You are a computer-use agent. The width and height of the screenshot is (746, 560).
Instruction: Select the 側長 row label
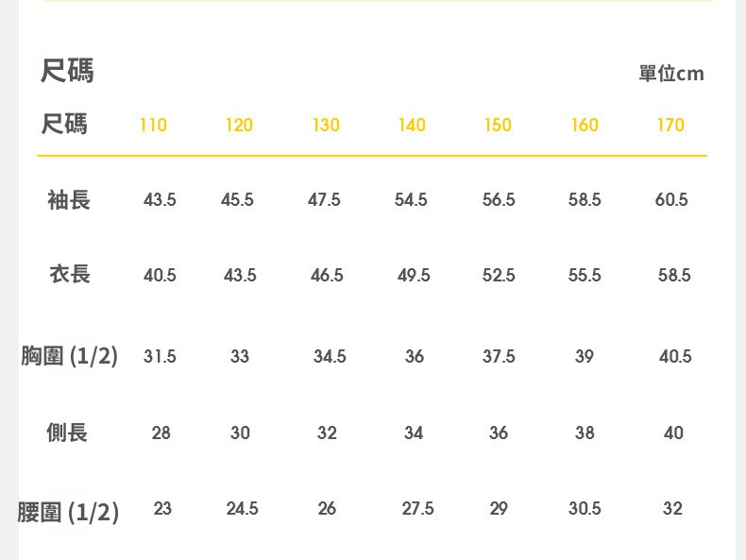67,433
